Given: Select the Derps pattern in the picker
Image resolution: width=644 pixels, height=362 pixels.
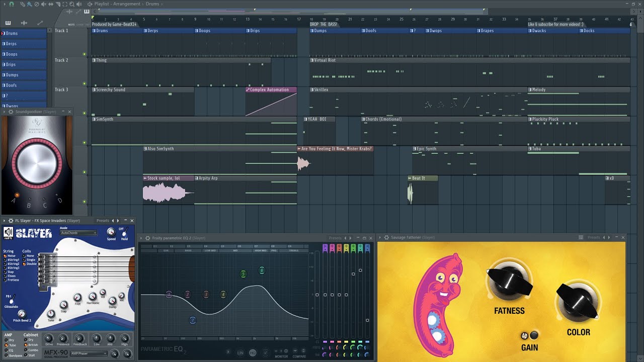Looking at the screenshot, I should pyautogui.click(x=24, y=44).
